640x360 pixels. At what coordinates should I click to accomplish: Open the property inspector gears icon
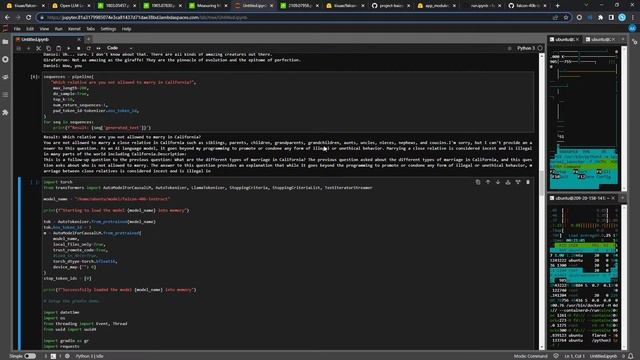(635, 42)
